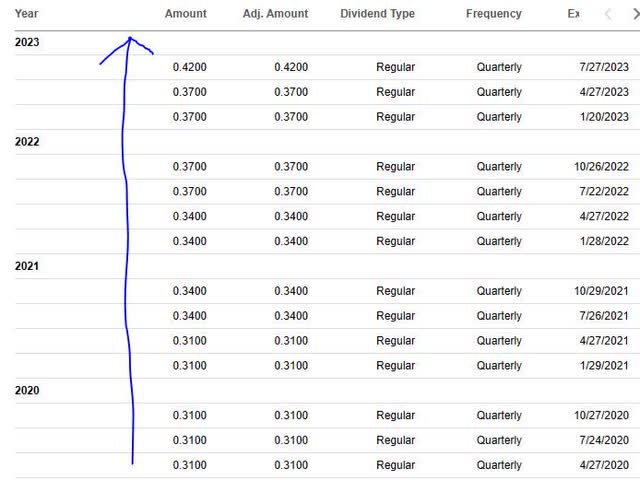The height and width of the screenshot is (480, 640).
Task: Collapse the 2021 year group
Action: pos(26,266)
